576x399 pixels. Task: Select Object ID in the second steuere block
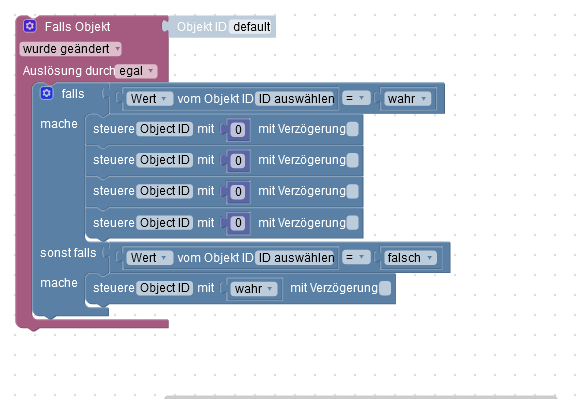[x=165, y=160]
